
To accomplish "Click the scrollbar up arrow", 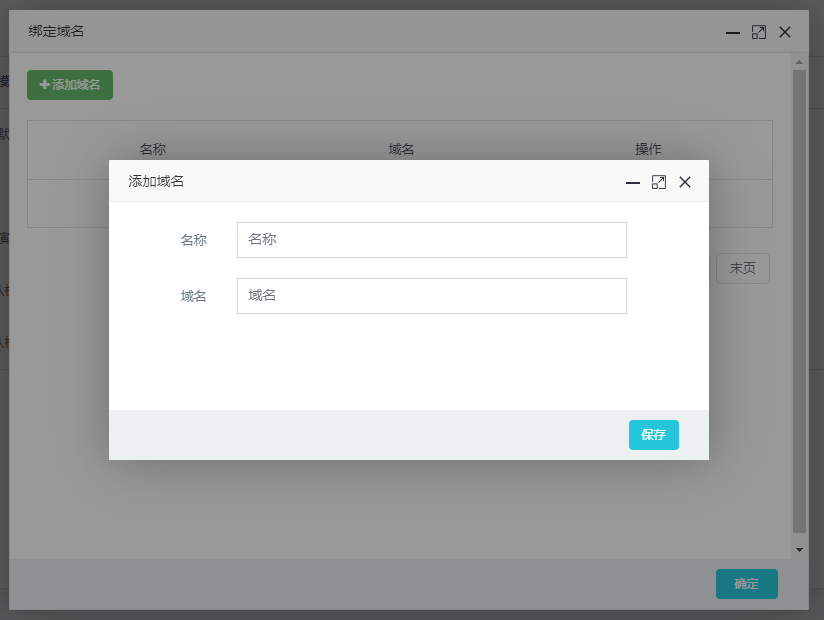I will 798,62.
